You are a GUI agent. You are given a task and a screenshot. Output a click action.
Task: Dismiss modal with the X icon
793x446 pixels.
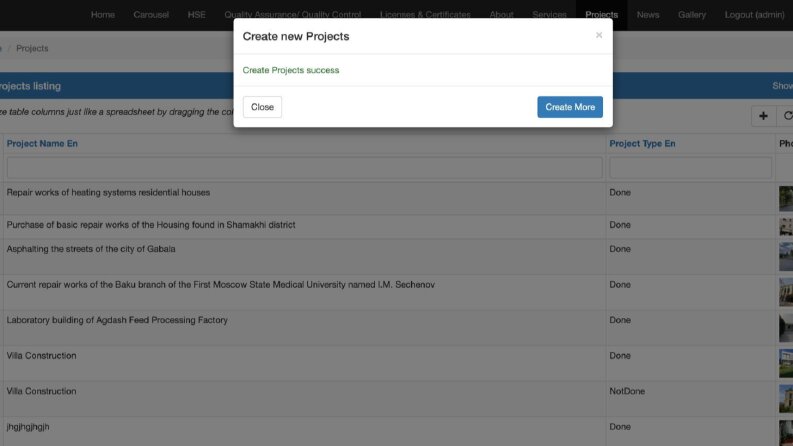pyautogui.click(x=599, y=35)
